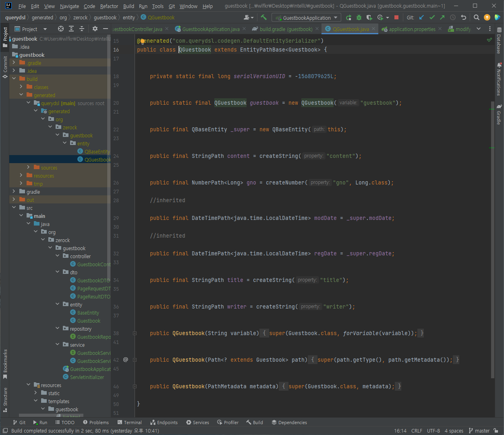
Task: Open the Terminal tool window
Action: pyautogui.click(x=130, y=423)
